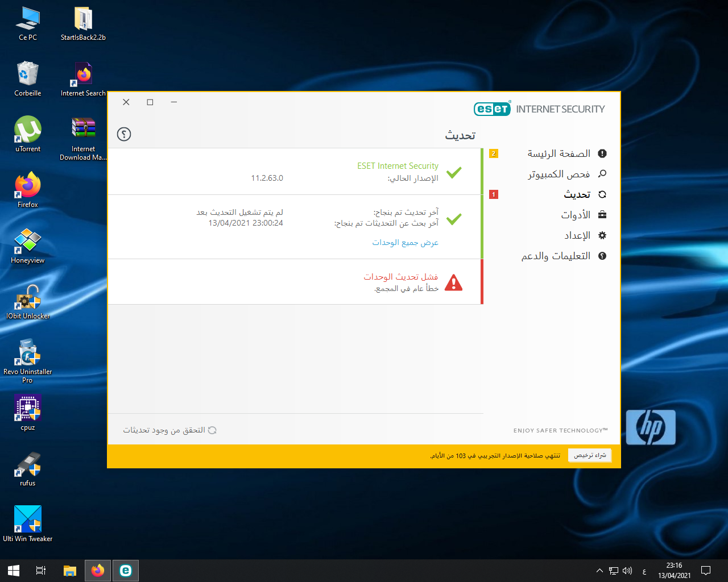Open Task View on the taskbar
The width and height of the screenshot is (728, 582).
[41, 571]
